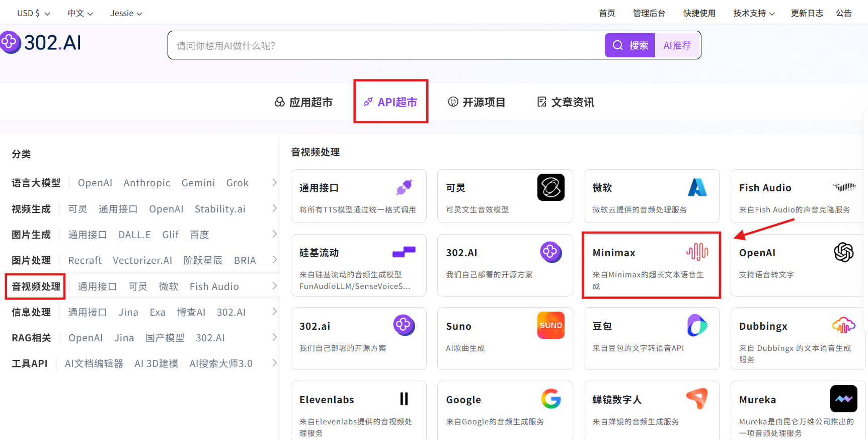Click the 302.AI logo icon

[x=10, y=42]
